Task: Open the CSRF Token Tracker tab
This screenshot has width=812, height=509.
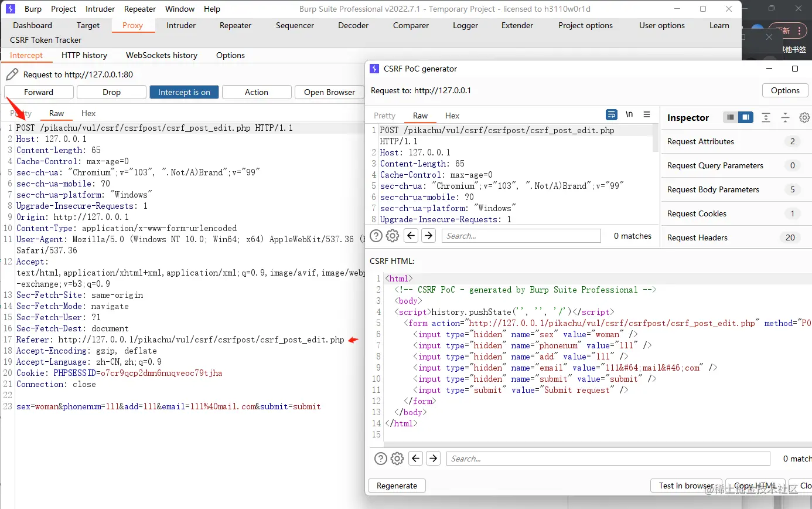Action: coord(46,40)
